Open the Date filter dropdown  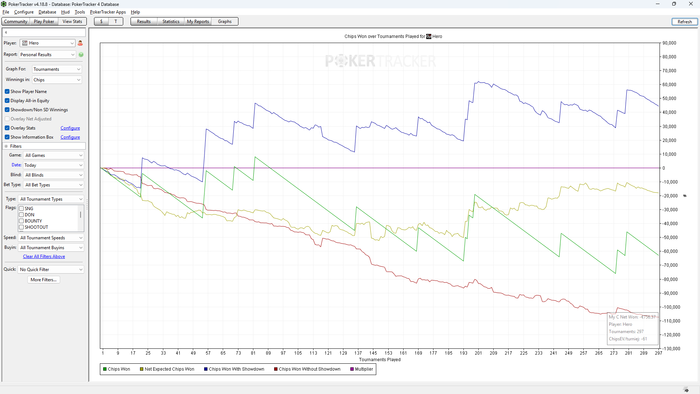[53, 165]
